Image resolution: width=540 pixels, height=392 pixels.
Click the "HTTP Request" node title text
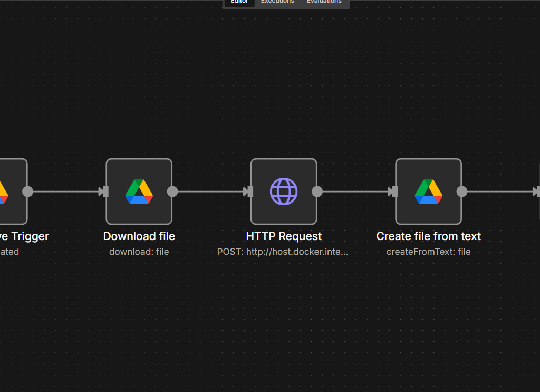[284, 236]
